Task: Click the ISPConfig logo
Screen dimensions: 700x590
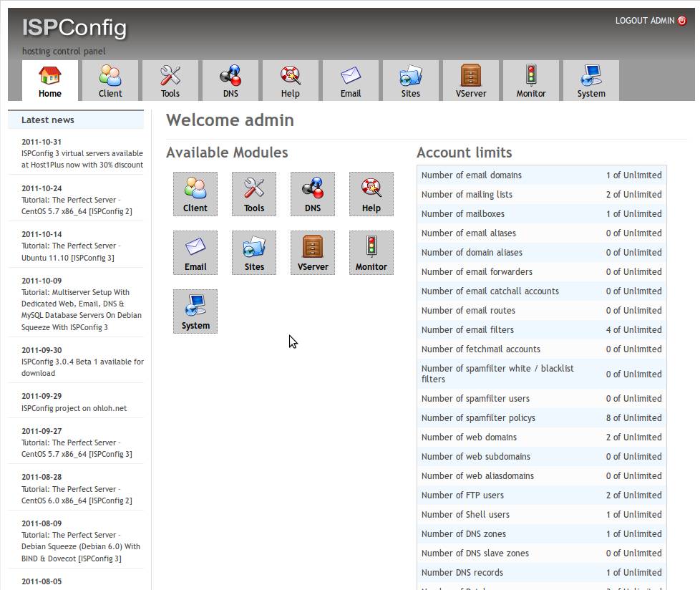Action: click(x=74, y=28)
